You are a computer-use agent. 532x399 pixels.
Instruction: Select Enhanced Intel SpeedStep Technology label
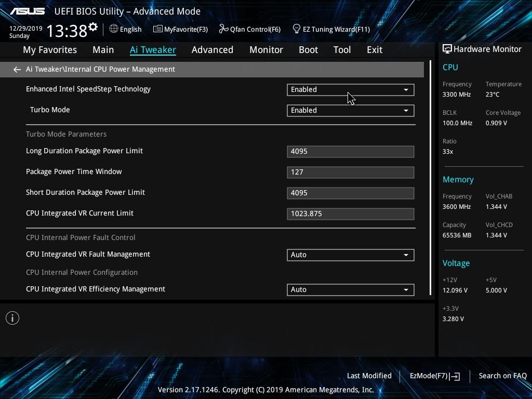click(88, 89)
